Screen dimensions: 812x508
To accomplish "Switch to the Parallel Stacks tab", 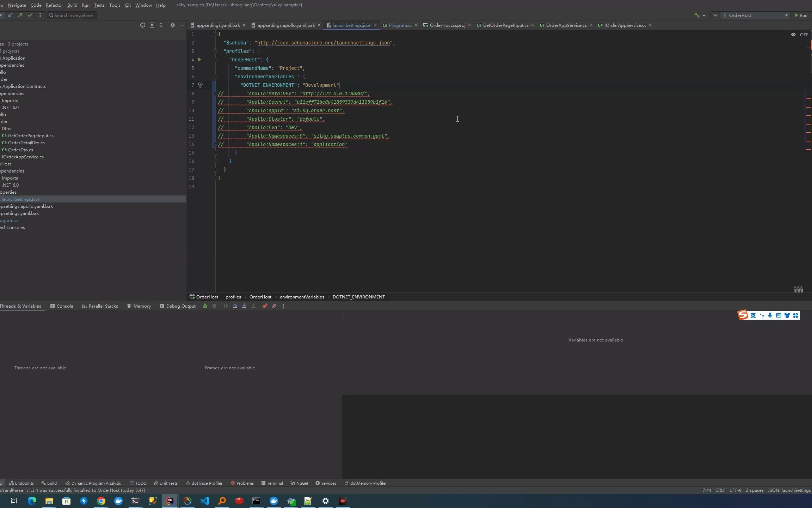I will 100,306.
